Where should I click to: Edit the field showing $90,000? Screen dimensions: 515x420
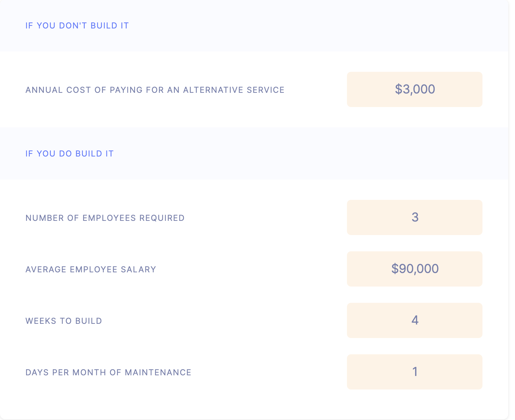coord(414,269)
